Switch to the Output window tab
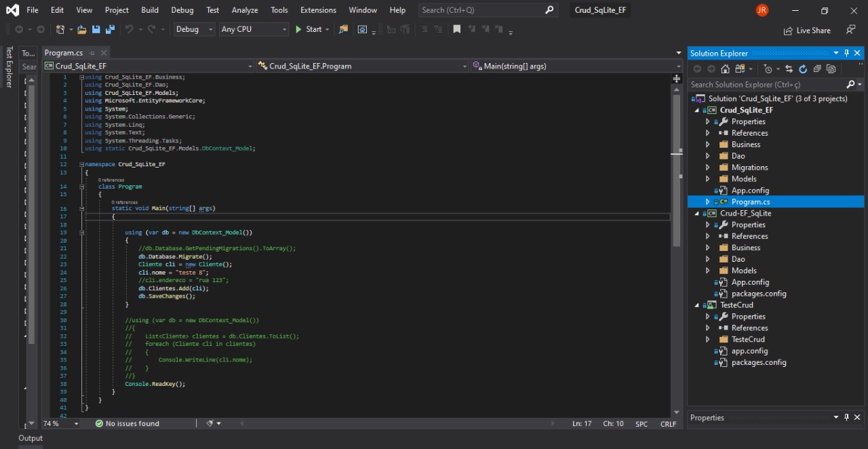868x449 pixels. pos(30,438)
